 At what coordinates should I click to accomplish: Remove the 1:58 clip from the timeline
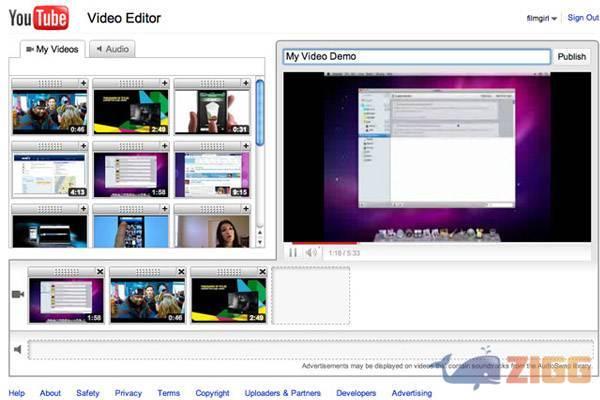[100, 271]
